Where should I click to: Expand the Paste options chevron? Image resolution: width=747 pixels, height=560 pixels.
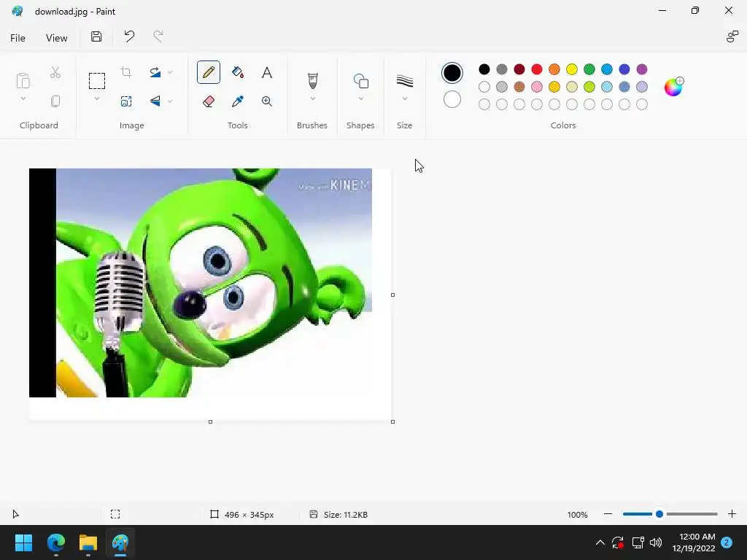(x=23, y=98)
